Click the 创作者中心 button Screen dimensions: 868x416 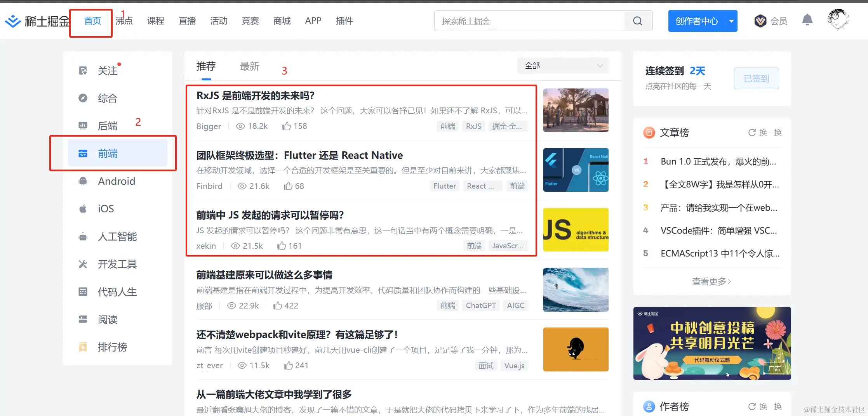(697, 21)
